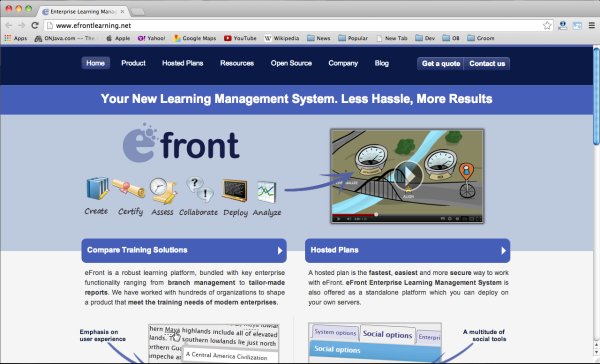This screenshot has width=600, height=364.
Task: Click the Get a quote button
Action: pyautogui.click(x=441, y=64)
